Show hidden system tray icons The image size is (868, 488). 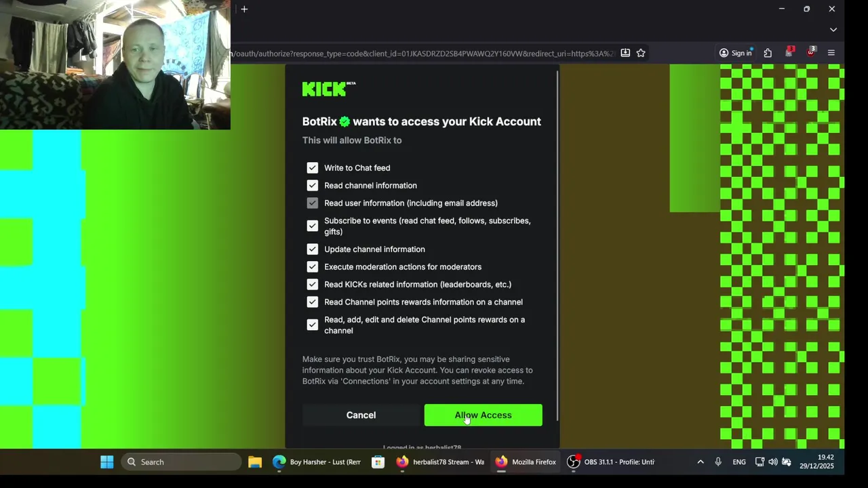point(701,462)
